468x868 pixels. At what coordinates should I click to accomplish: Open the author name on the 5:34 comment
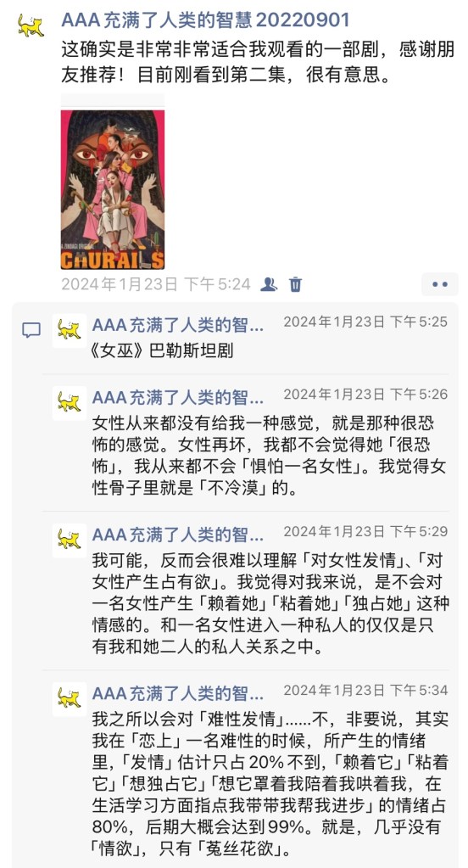tap(177, 694)
